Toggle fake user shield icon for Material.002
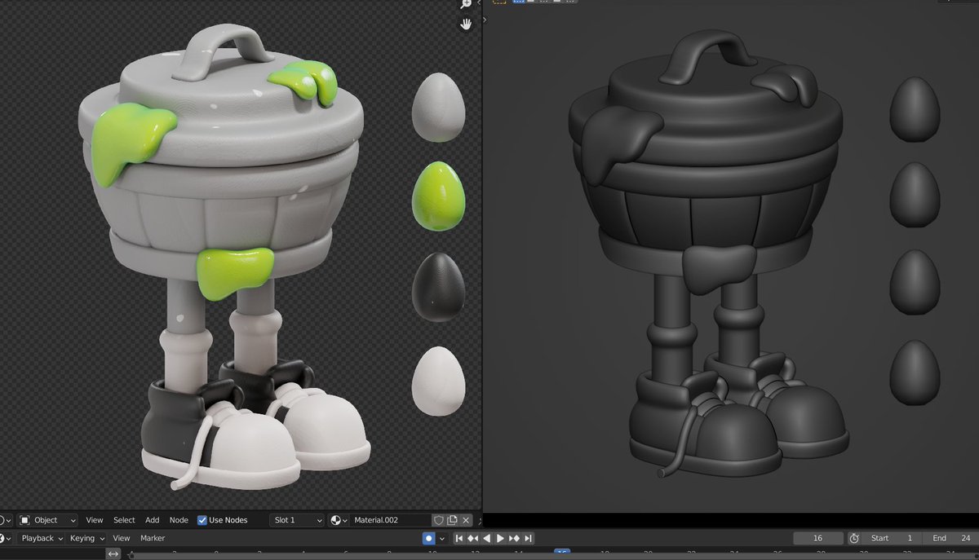The height and width of the screenshot is (560, 979). 438,520
